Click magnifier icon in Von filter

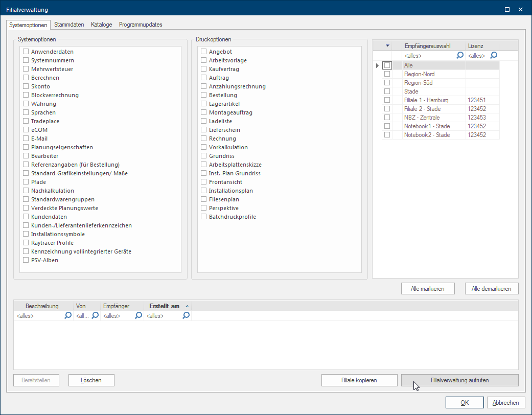pyautogui.click(x=95, y=316)
